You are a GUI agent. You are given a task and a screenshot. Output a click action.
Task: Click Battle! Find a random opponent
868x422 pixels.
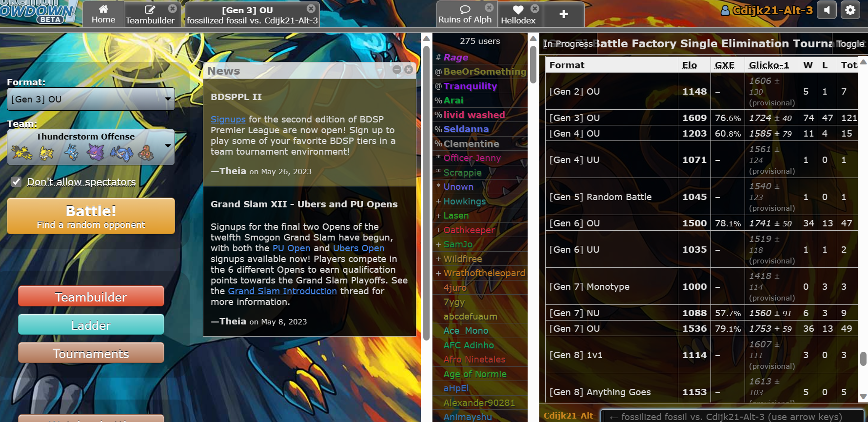coord(91,216)
